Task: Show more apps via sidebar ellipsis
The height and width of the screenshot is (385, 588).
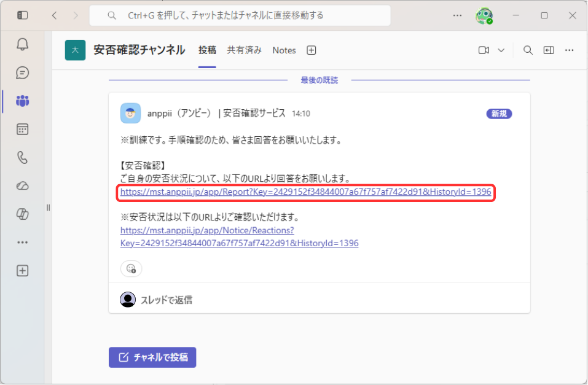Action: tap(23, 243)
